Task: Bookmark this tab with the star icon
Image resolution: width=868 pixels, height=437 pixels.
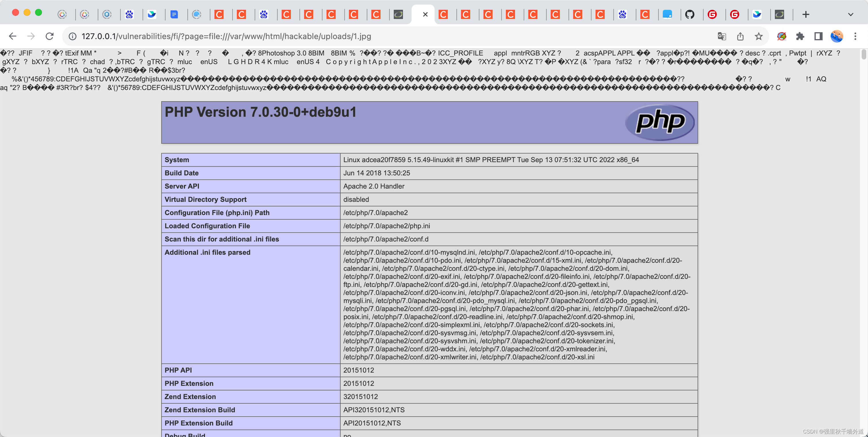Action: click(x=758, y=36)
